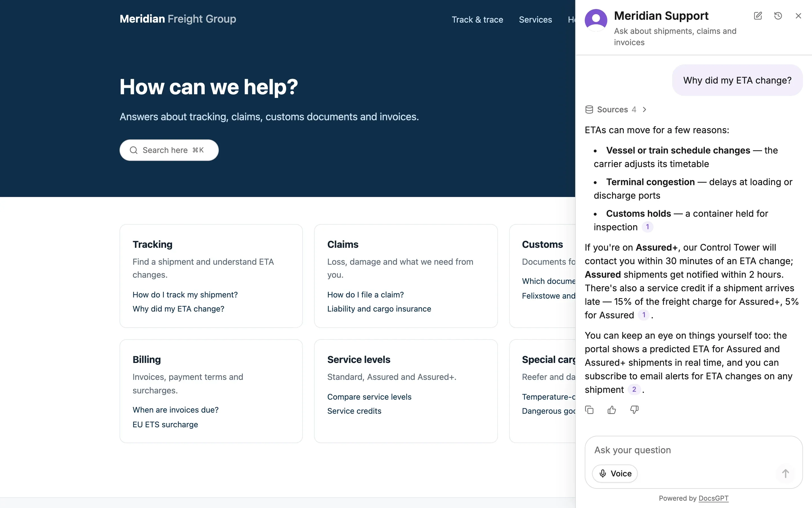Open citation 1 after 'inspection'

pyautogui.click(x=647, y=227)
